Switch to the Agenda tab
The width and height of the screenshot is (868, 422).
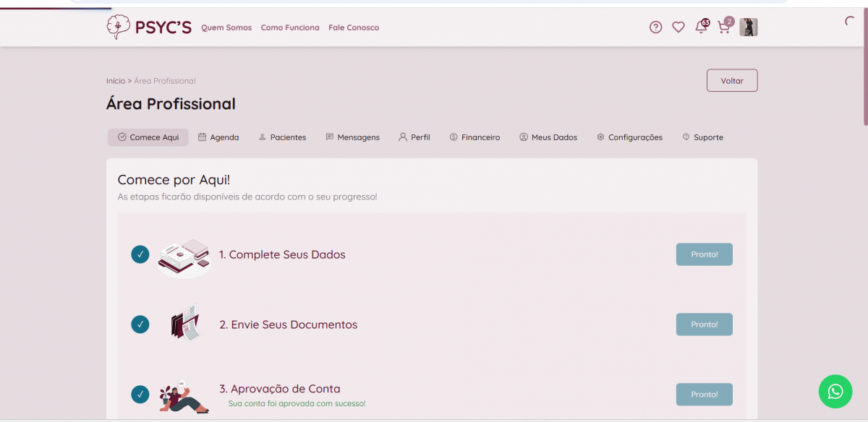[218, 137]
